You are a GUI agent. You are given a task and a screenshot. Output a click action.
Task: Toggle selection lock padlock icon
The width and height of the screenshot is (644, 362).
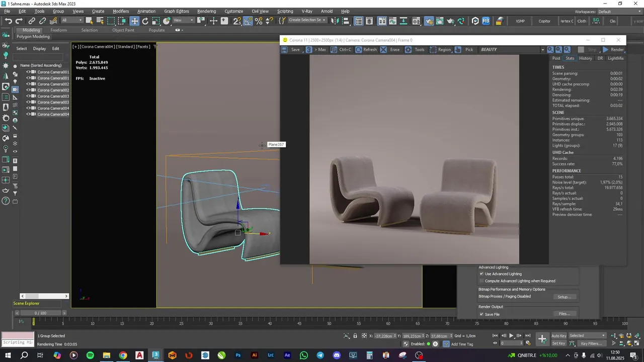point(355,336)
